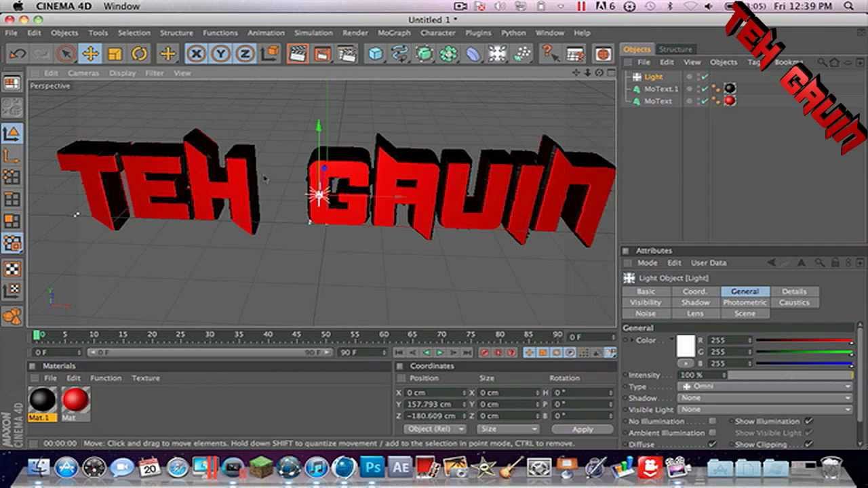Click the Position Y input field
868x488 pixels.
(434, 404)
